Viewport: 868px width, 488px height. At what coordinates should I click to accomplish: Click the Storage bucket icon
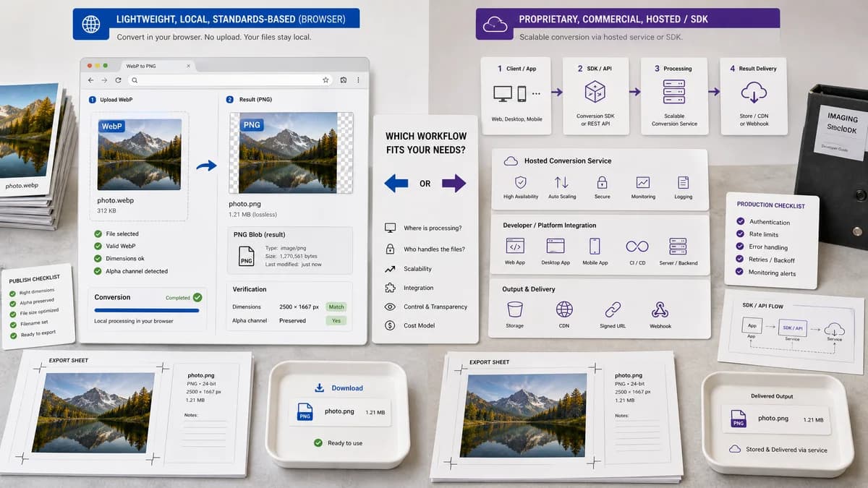pos(515,309)
